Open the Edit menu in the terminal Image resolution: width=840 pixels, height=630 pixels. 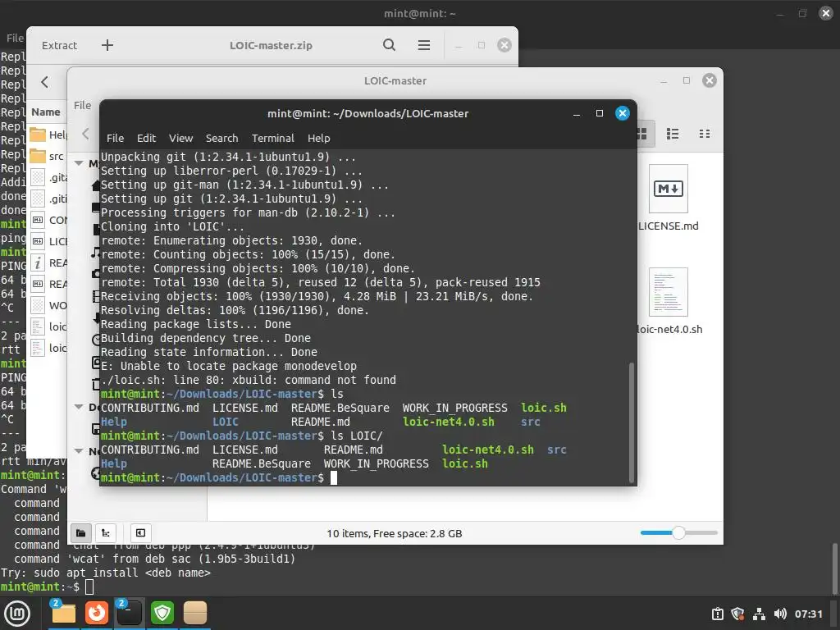coord(146,138)
